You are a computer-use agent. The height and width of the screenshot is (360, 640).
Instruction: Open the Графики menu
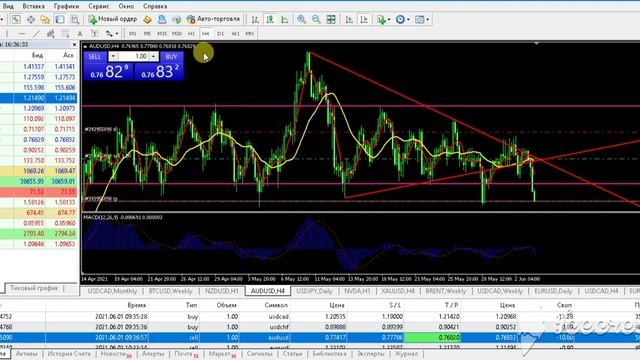[67, 6]
